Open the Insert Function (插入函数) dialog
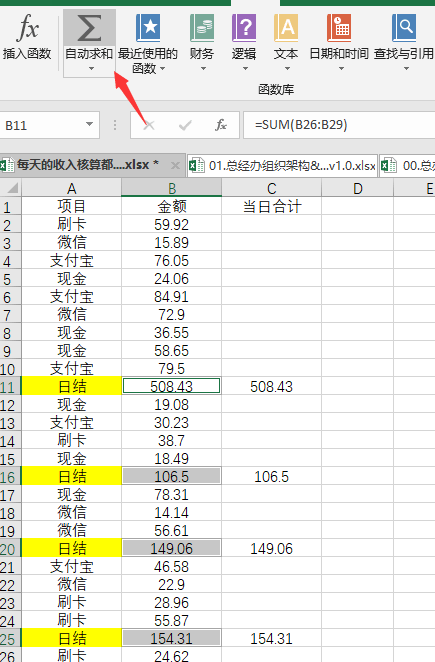435x662 pixels. (27, 37)
